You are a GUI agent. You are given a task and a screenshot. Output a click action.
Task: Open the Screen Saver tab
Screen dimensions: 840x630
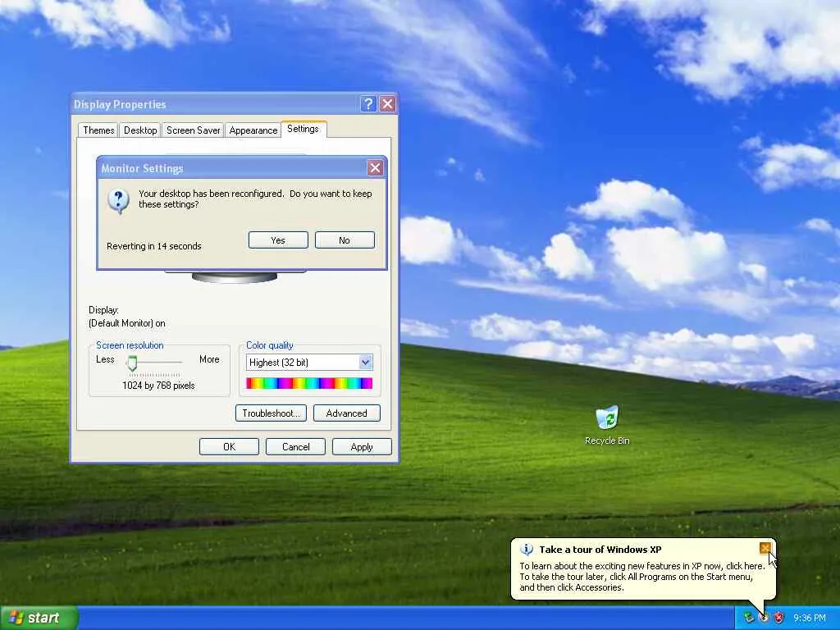coord(193,130)
